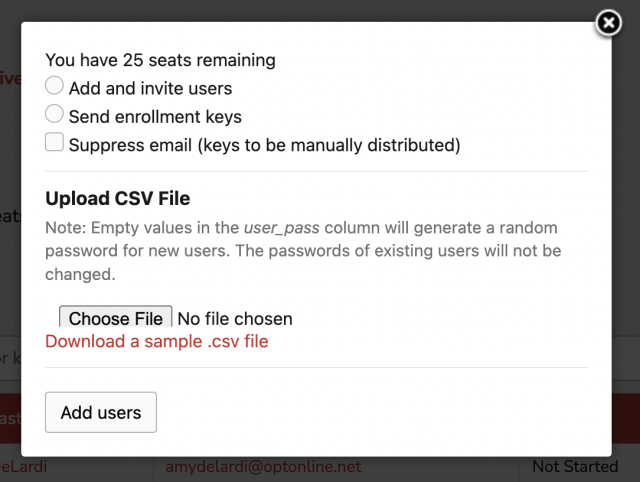
Task: Click the Choose File button
Action: click(116, 318)
